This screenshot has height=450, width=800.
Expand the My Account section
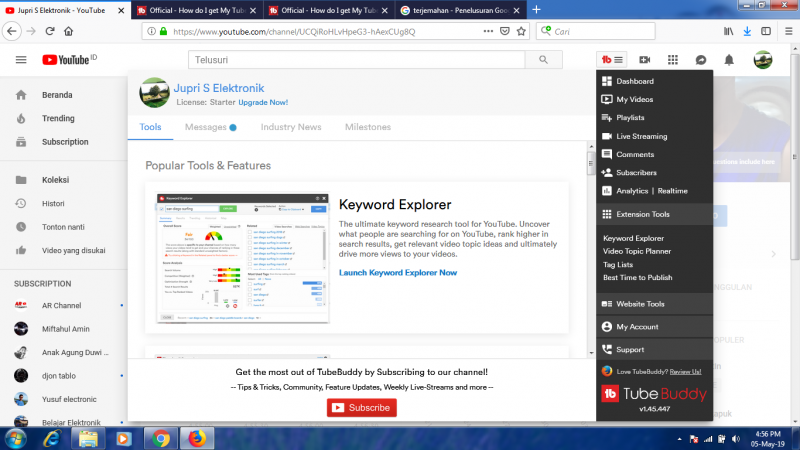click(x=637, y=327)
